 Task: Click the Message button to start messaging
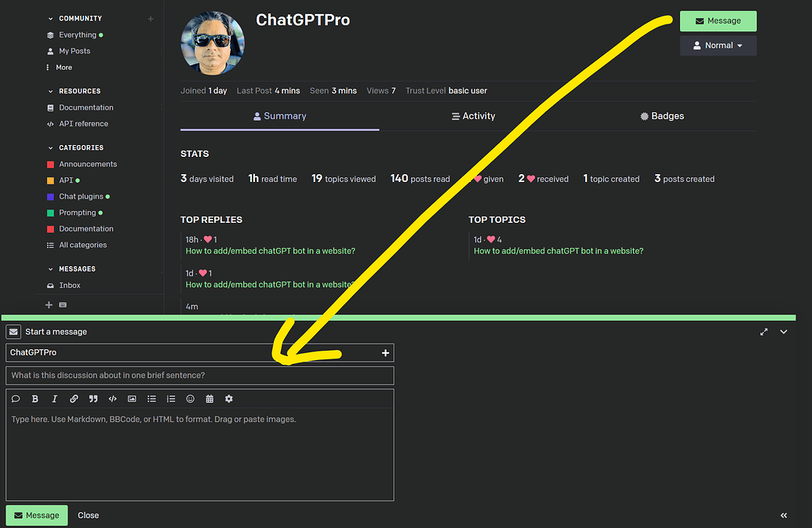[717, 20]
